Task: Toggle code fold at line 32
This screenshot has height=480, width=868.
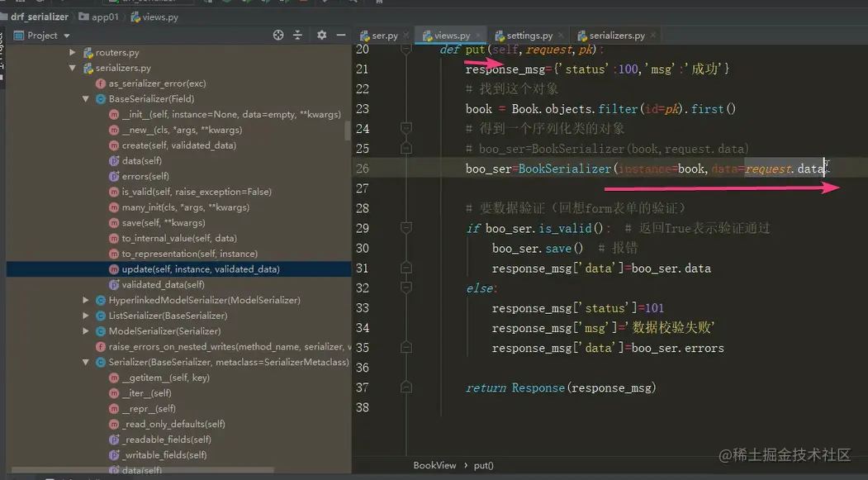Action: pos(406,288)
